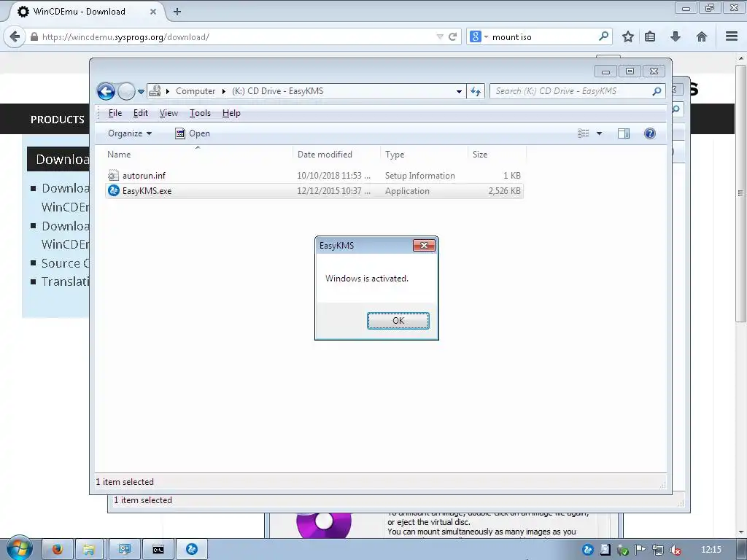
Task: Open the Google search engine selector
Action: [479, 36]
